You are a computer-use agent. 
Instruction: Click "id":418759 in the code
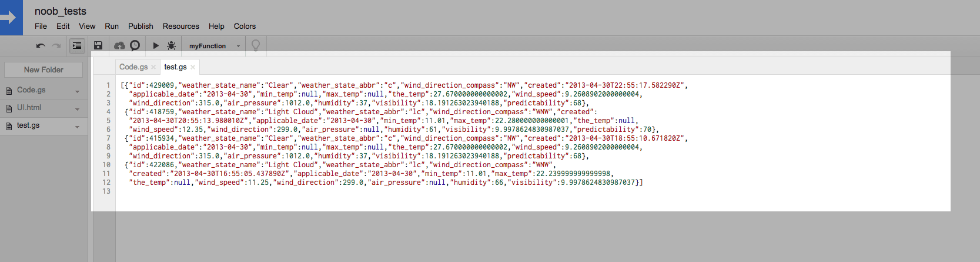(152, 112)
